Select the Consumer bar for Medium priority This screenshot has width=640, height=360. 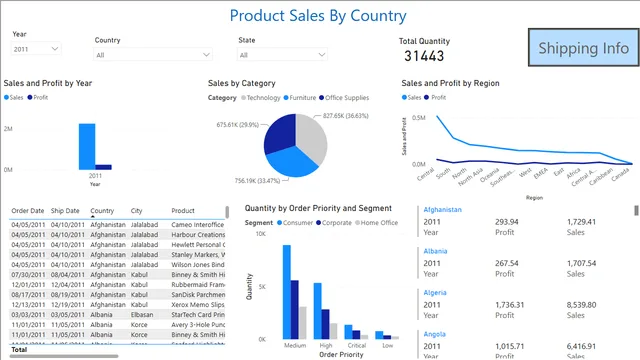287,292
